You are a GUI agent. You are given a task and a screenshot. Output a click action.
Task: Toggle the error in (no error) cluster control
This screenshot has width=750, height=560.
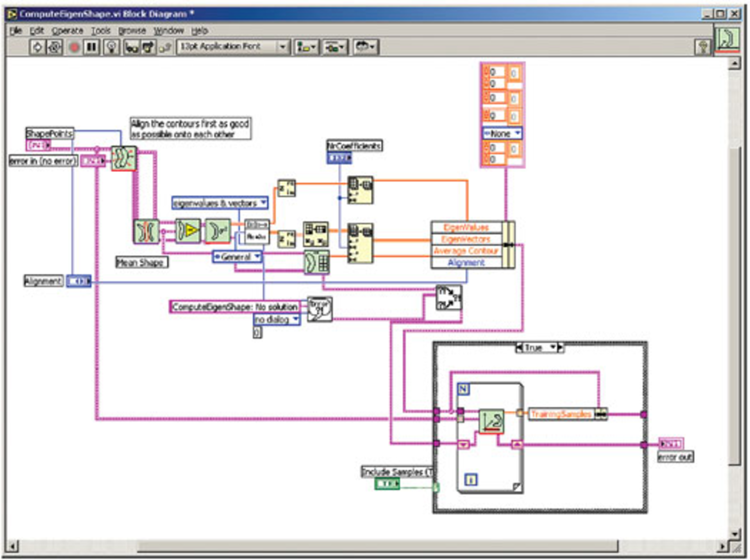(92, 160)
